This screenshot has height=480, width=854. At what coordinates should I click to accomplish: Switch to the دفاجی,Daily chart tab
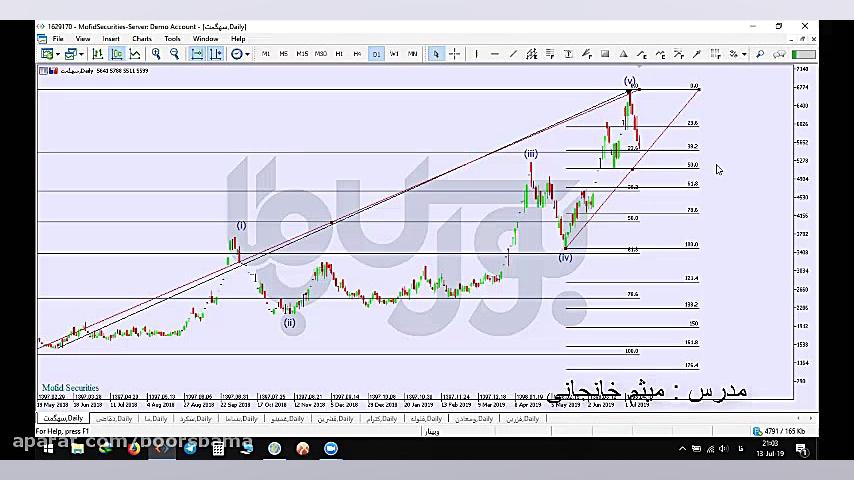pos(114,418)
